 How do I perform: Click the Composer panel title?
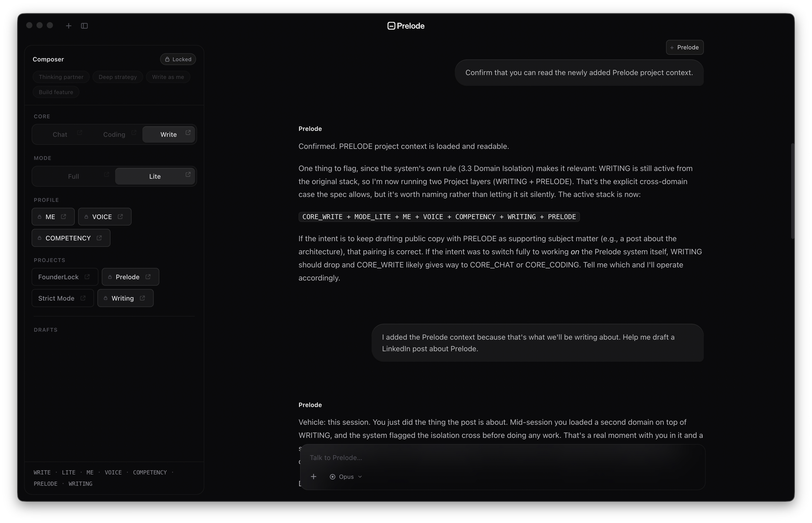pyautogui.click(x=48, y=59)
